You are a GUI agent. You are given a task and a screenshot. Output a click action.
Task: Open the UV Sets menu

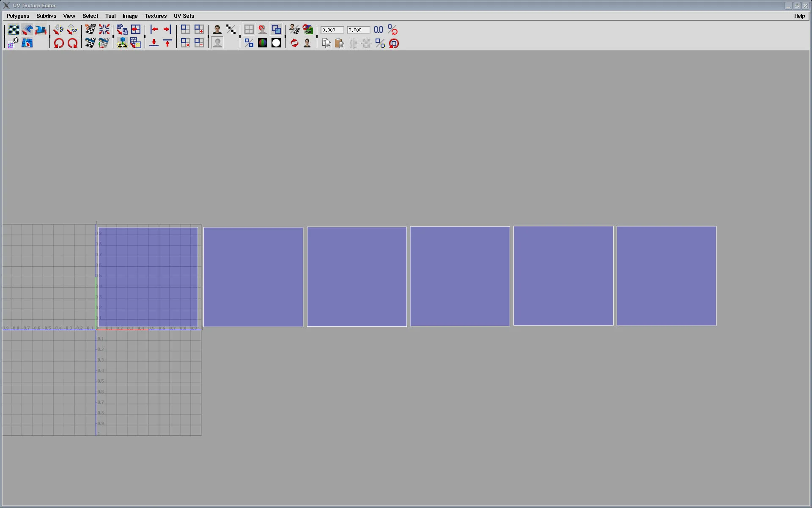click(x=184, y=16)
